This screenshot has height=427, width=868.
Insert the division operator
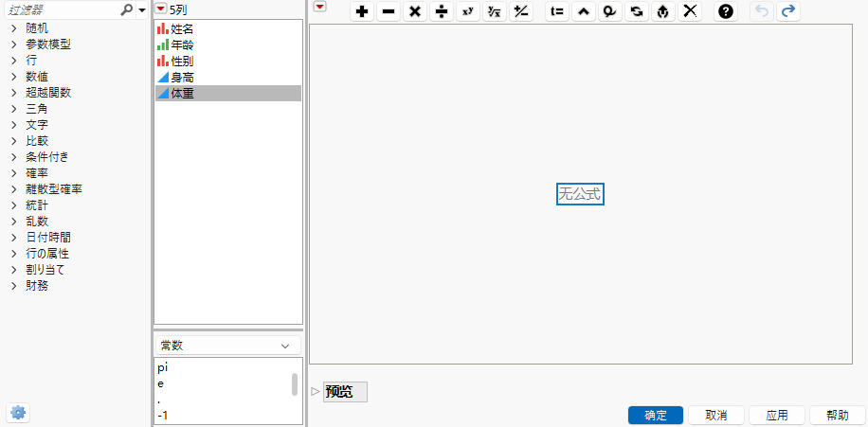(442, 11)
